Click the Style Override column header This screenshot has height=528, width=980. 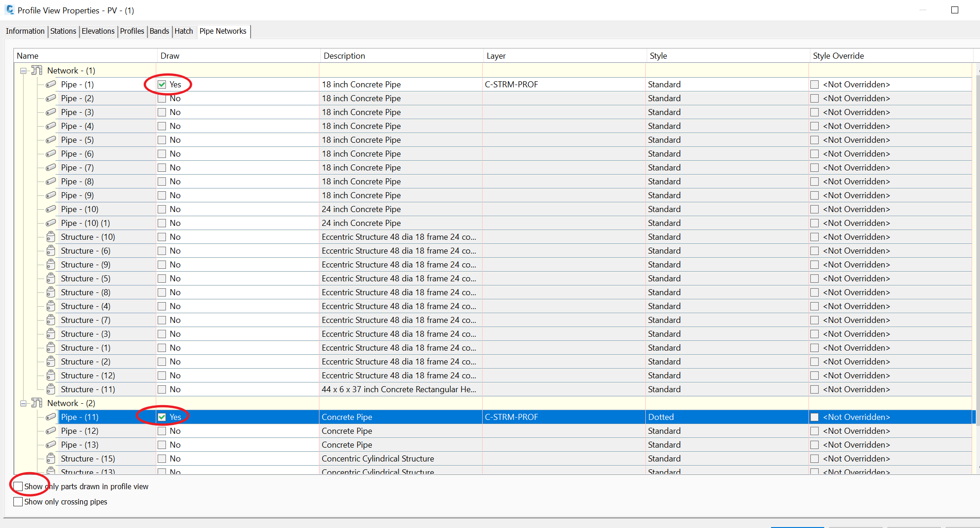click(x=891, y=56)
